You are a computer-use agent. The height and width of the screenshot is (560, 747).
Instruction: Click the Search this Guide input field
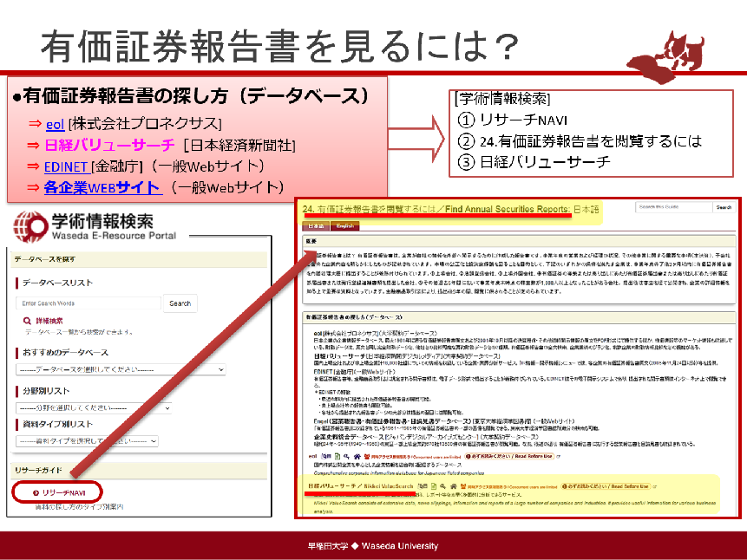pos(674,207)
